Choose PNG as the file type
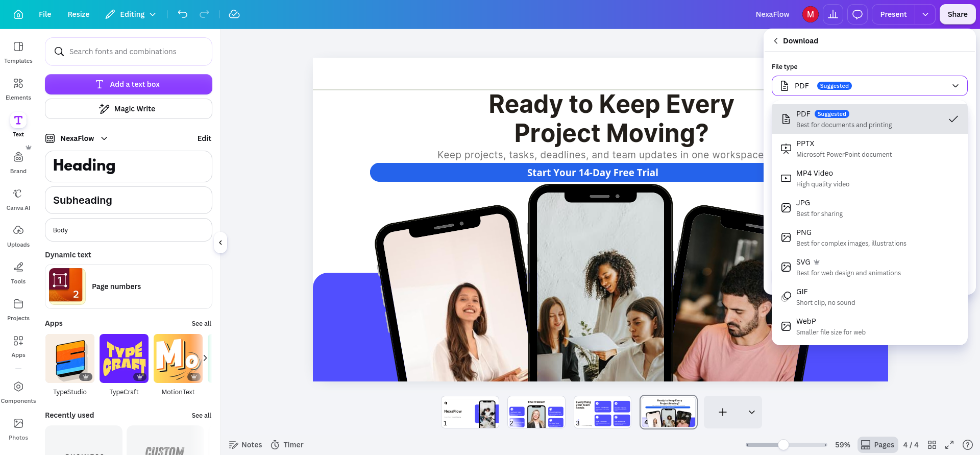This screenshot has height=455, width=980. pyautogui.click(x=869, y=237)
